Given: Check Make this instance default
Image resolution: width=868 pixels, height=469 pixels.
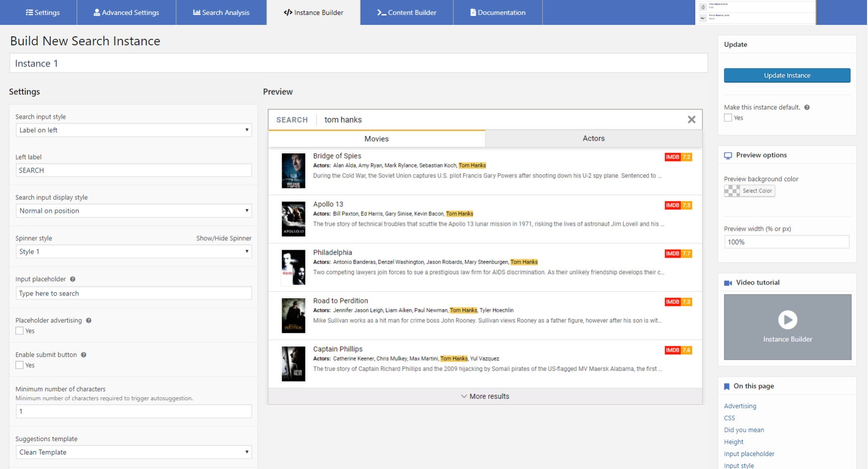Looking at the screenshot, I should pyautogui.click(x=728, y=118).
